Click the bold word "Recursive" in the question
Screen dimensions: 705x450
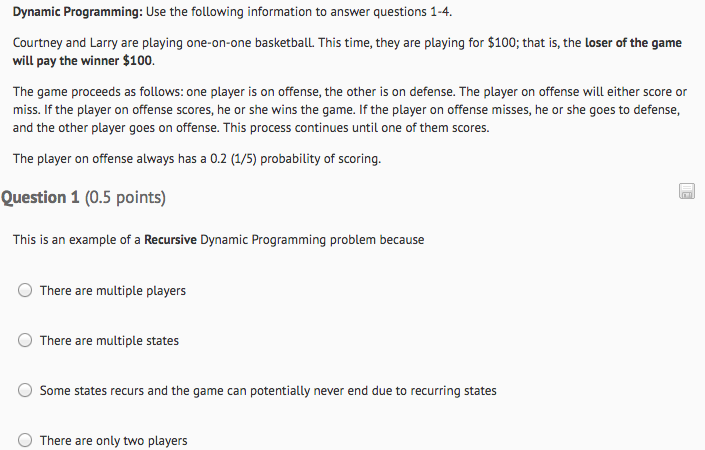click(170, 240)
